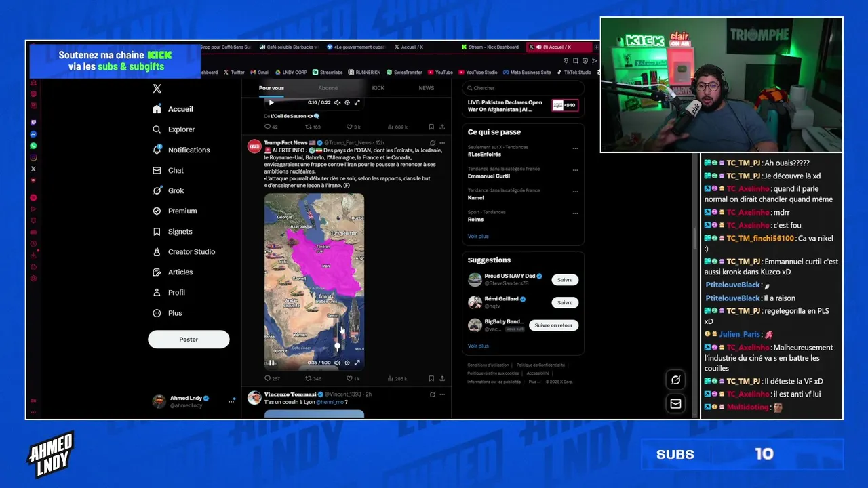868x488 pixels.
Task: Open the Trump Fact News profile avatar
Action: tap(254, 146)
